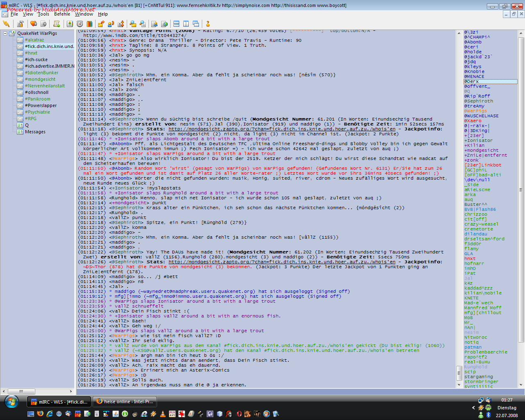
Task: Switch to heise online Firefox taskbar button
Action: click(x=125, y=402)
